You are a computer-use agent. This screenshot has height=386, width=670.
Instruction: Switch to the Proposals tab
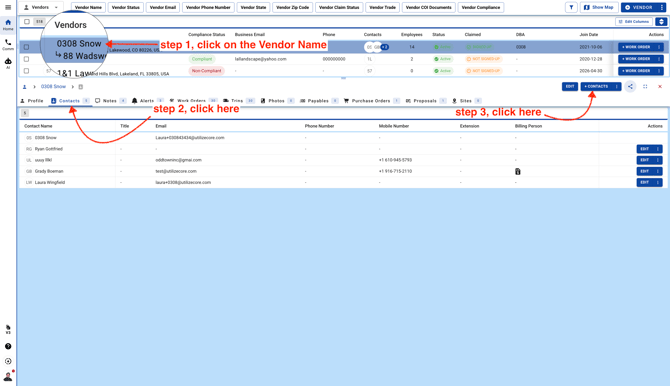click(x=426, y=101)
